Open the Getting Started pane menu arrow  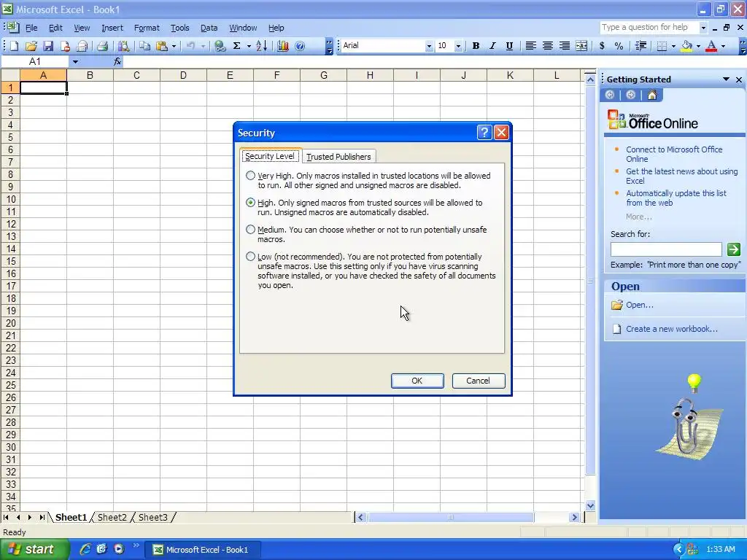726,79
